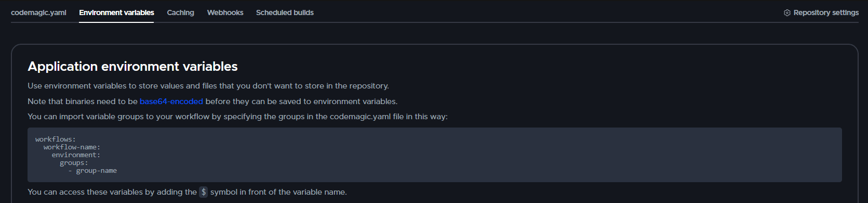Open the codemagic.yaml tab
This screenshot has width=868, height=203.
coord(38,12)
